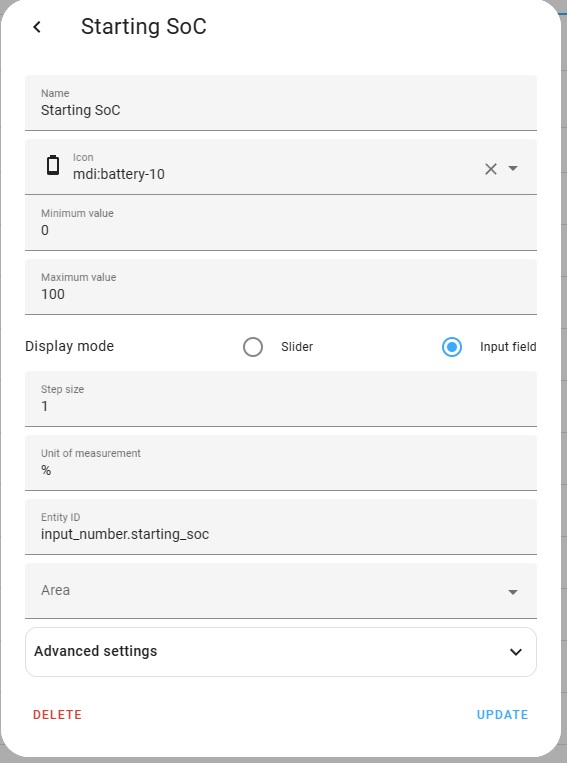Screen dimensions: 567x763
Task: Select the Input field display mode
Action: pos(452,347)
